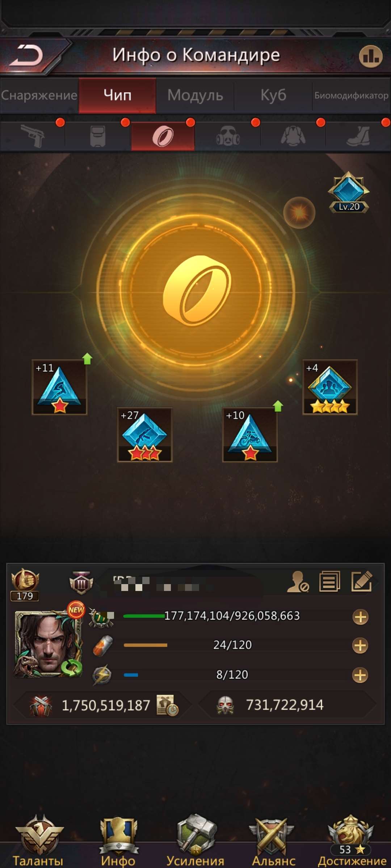This screenshot has height=868, width=391.
Task: Open the Lv.20 chip gem icon
Action: 349,192
